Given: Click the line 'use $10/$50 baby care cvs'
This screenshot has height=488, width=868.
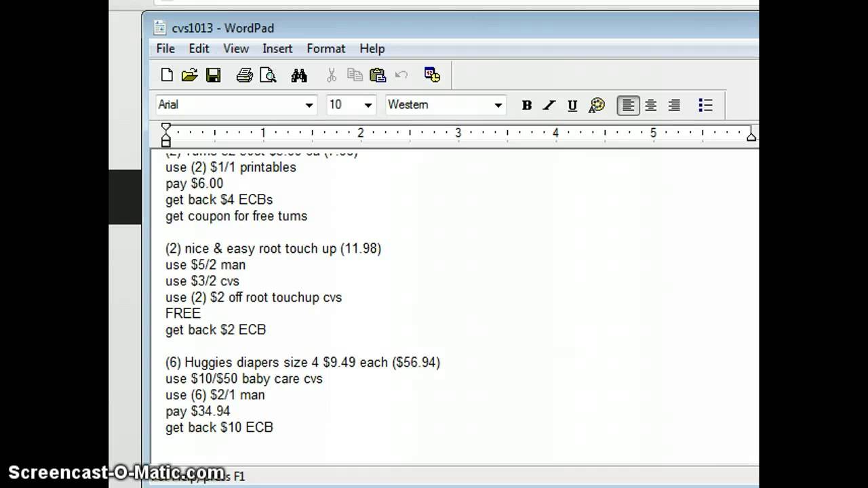Looking at the screenshot, I should click(x=244, y=379).
